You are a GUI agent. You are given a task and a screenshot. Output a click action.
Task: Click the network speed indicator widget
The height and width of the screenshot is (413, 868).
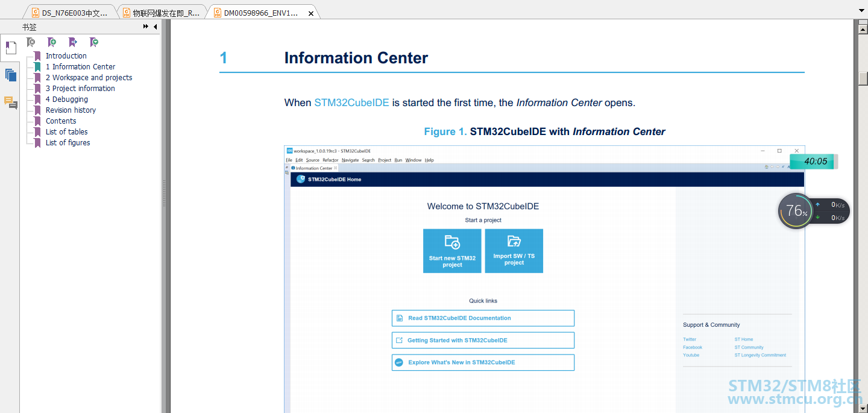(831, 211)
